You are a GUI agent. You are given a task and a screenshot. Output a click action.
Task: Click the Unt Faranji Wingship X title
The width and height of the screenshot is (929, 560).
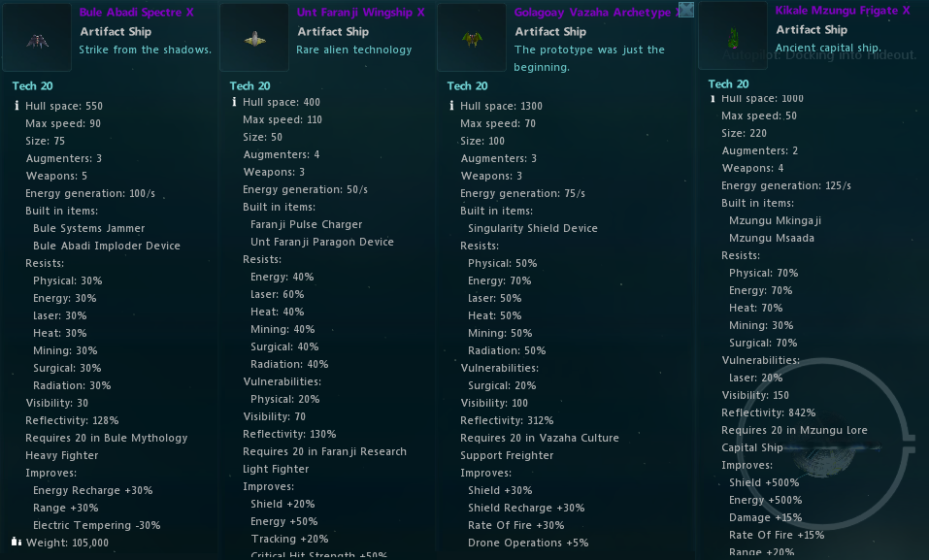coord(360,13)
